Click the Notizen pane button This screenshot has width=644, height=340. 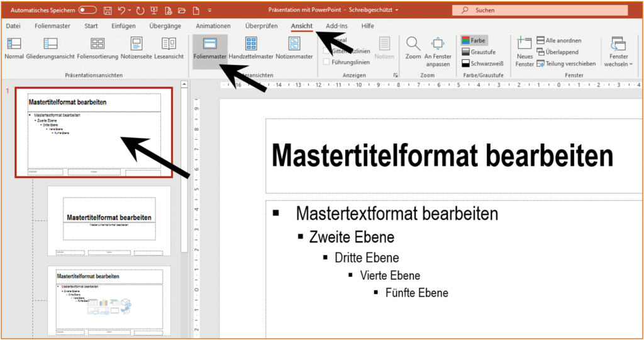click(x=384, y=48)
